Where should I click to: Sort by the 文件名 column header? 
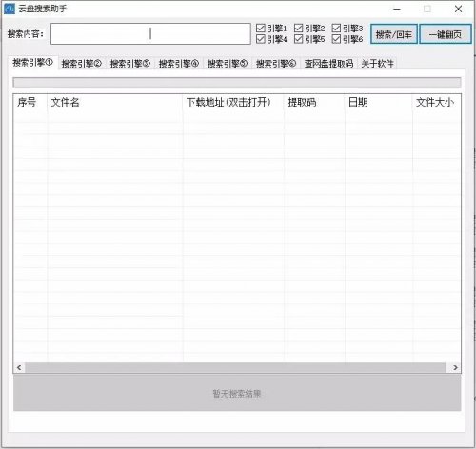point(115,102)
